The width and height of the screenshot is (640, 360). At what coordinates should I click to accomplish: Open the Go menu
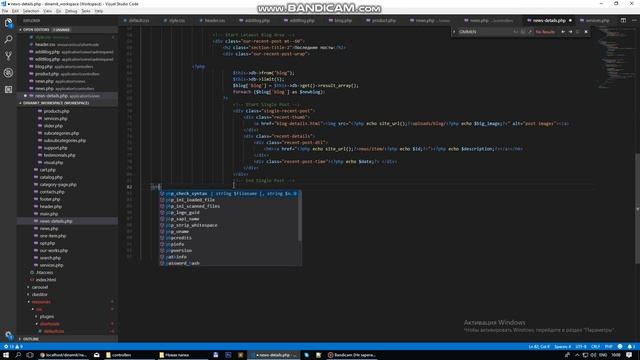coord(58,11)
